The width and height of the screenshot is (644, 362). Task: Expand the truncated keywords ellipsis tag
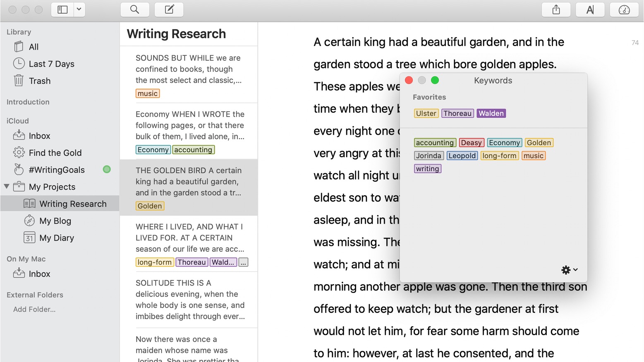click(x=243, y=262)
